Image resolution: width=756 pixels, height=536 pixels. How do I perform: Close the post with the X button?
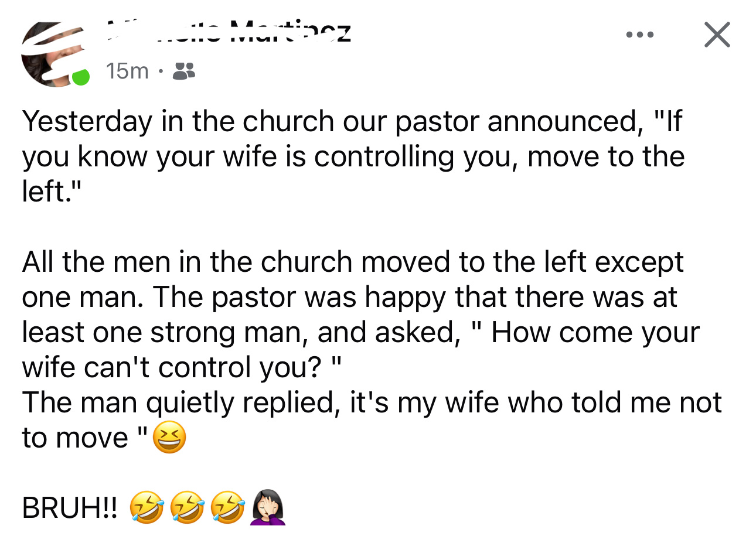pyautogui.click(x=717, y=35)
